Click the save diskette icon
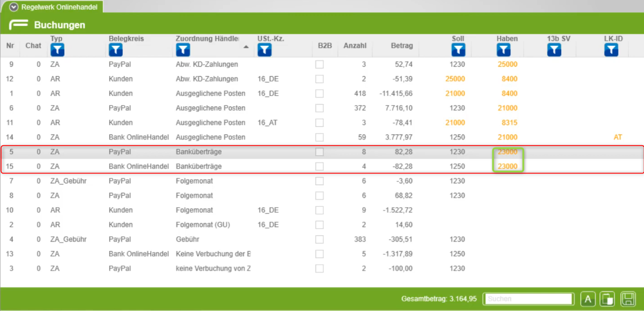 [628, 299]
